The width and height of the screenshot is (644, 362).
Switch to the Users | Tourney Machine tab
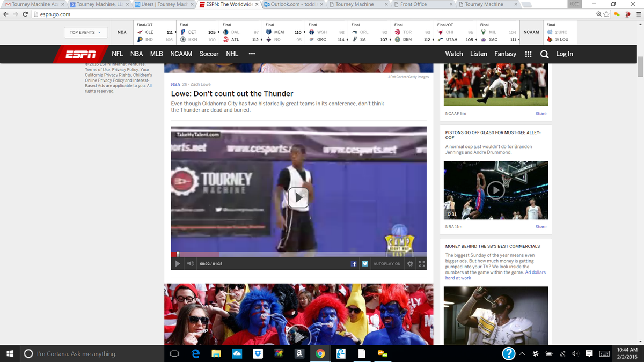(163, 4)
